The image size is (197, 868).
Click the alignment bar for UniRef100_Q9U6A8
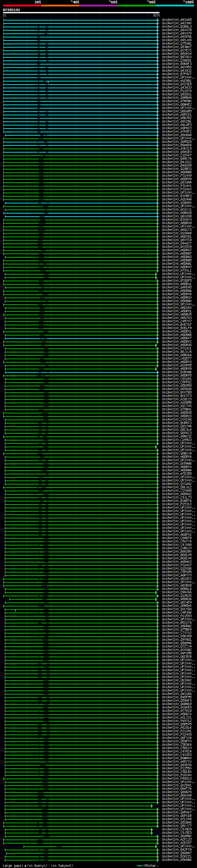point(82,135)
